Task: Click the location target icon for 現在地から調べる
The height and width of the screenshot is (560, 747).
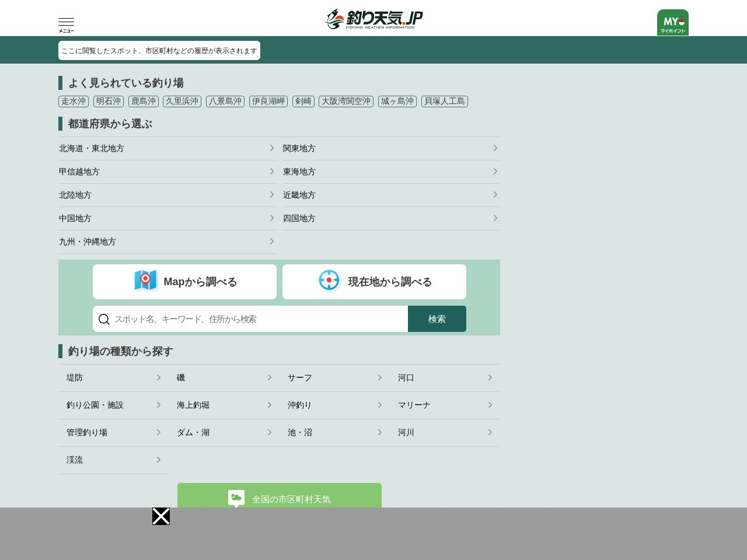Action: click(329, 281)
